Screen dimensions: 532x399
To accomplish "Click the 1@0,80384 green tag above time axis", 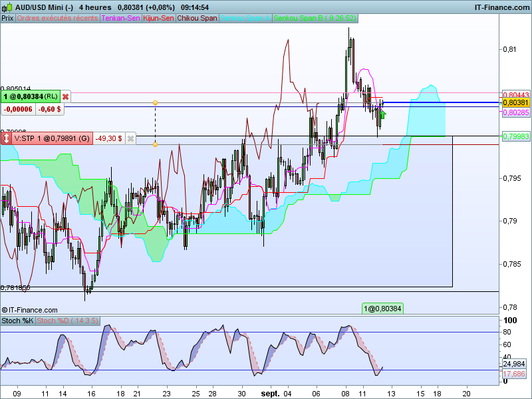I will tap(382, 309).
